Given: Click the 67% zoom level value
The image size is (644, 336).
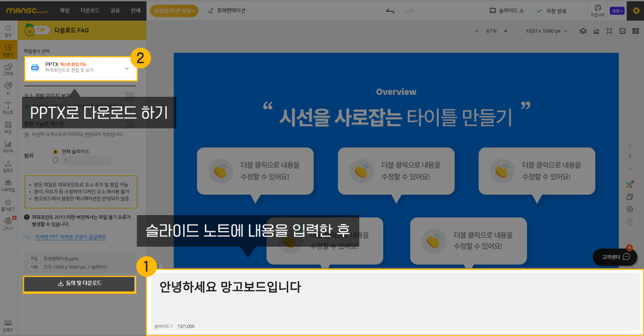Looking at the screenshot, I should click(491, 31).
